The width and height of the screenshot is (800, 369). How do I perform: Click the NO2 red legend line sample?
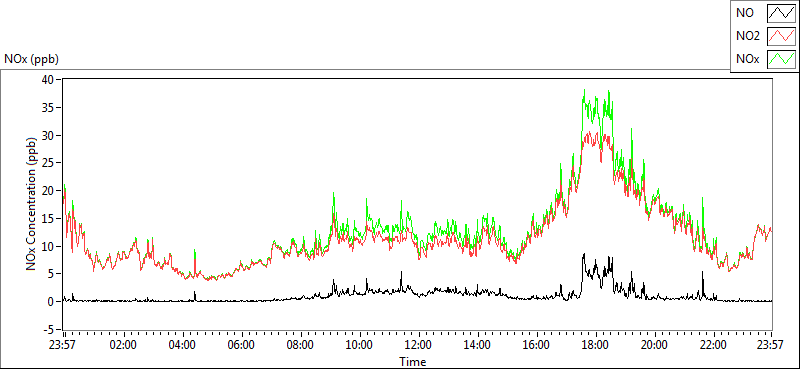tap(782, 36)
